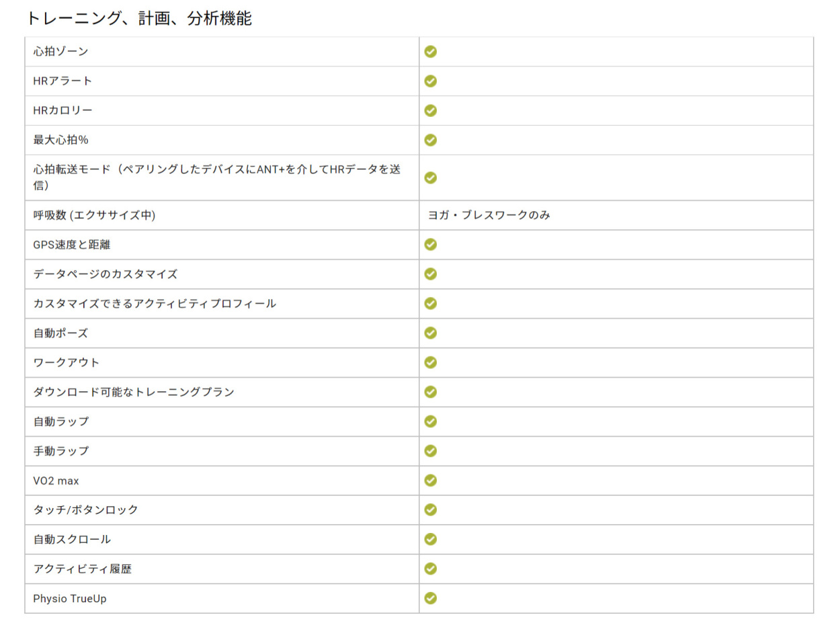Click the ヨガ・ブレスワークのみ value text
The height and width of the screenshot is (623, 840).
coord(489,216)
